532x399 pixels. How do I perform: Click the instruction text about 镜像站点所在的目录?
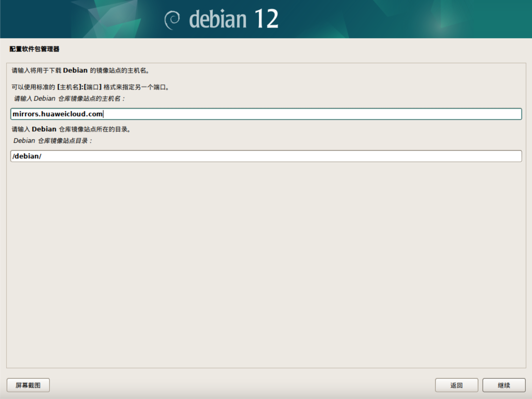pyautogui.click(x=71, y=129)
